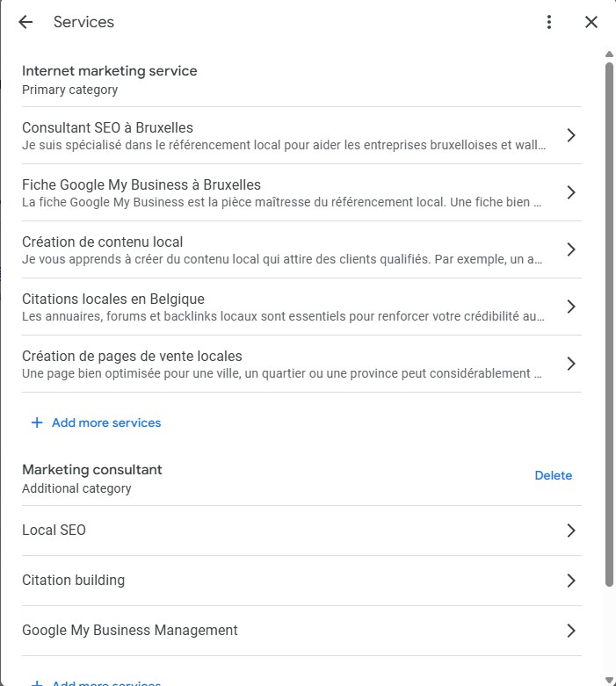Click the vertical scrollbar thumb

coord(609,324)
